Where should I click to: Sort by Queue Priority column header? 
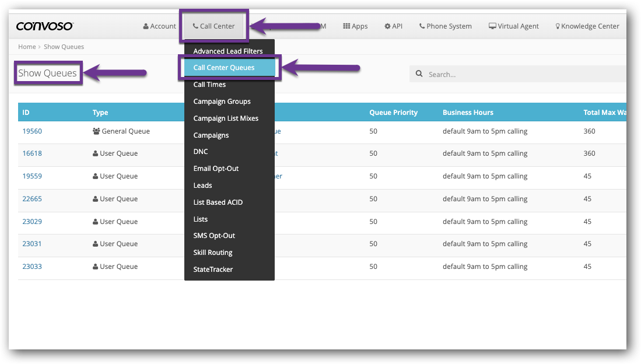[393, 113]
